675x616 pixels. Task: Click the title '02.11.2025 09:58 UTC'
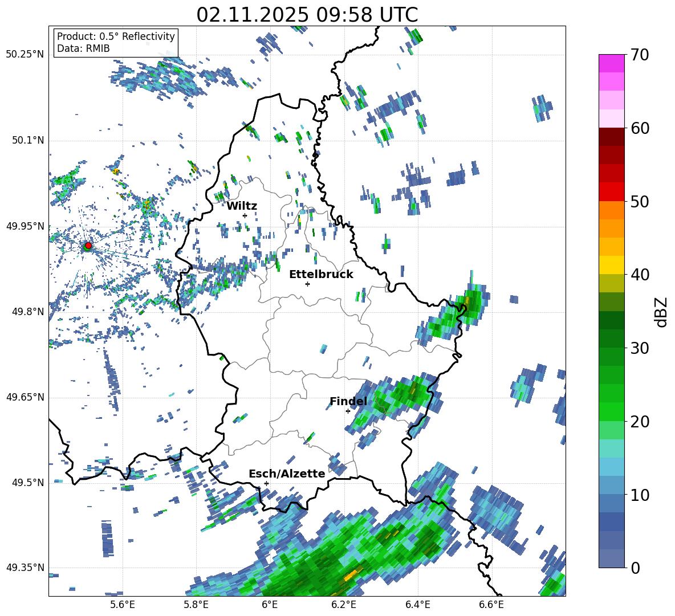[x=307, y=15]
